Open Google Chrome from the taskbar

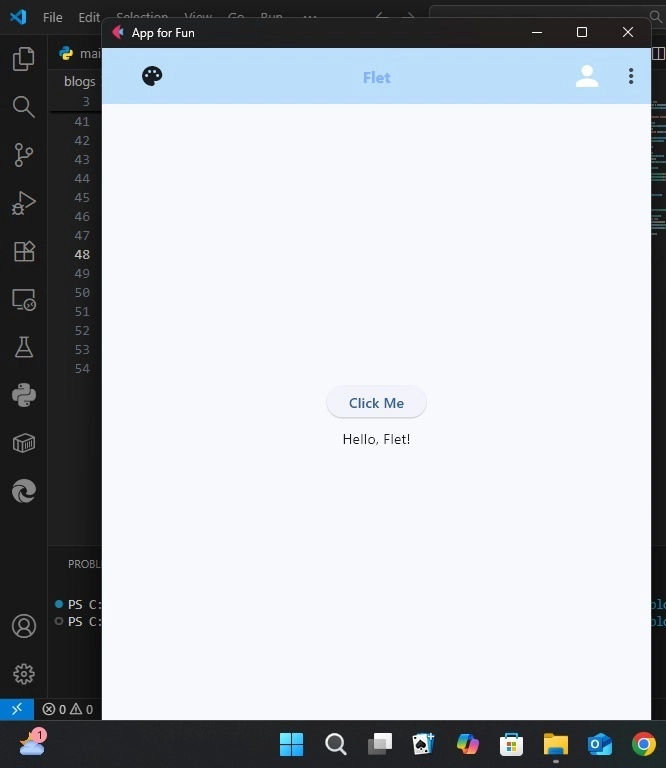click(644, 744)
